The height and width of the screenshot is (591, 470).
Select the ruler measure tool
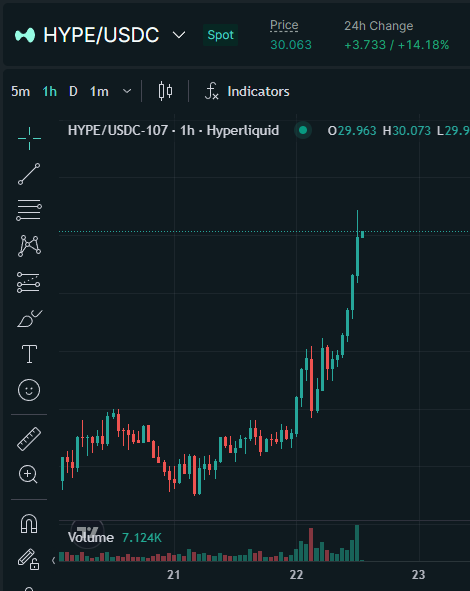click(x=29, y=439)
